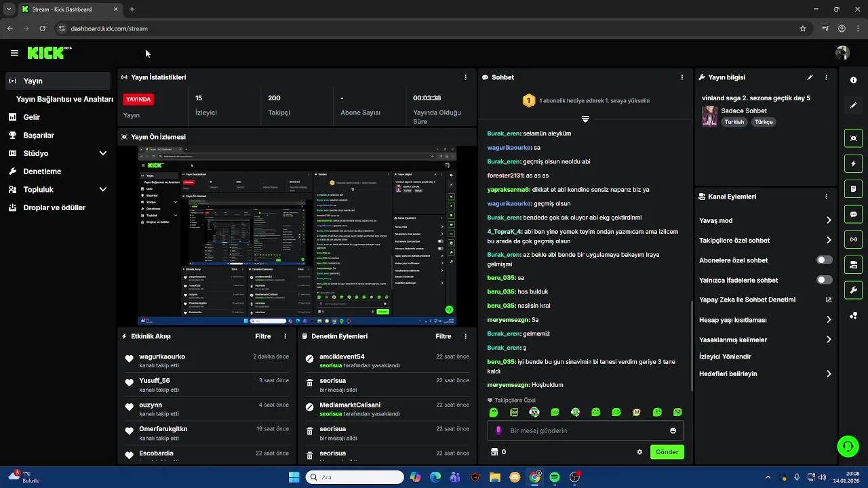Open Denetim Eylemleri three-dot menu
868x488 pixels.
[x=465, y=336]
